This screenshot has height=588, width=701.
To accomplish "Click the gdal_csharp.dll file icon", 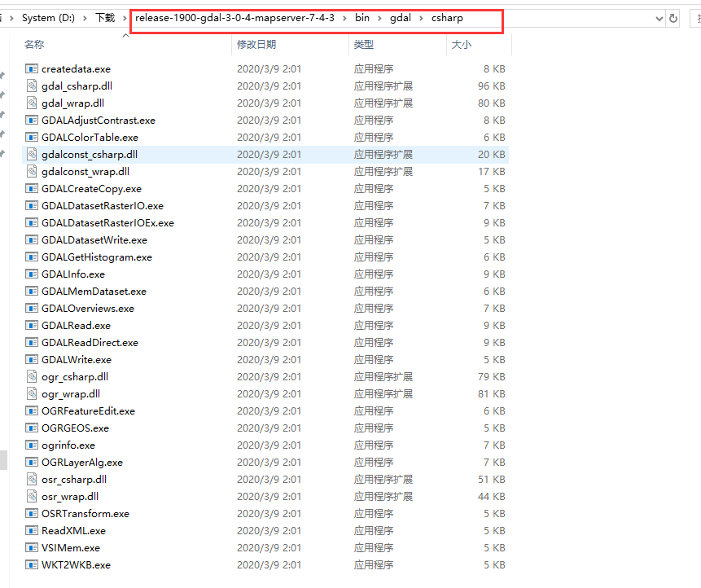I will (x=32, y=86).
